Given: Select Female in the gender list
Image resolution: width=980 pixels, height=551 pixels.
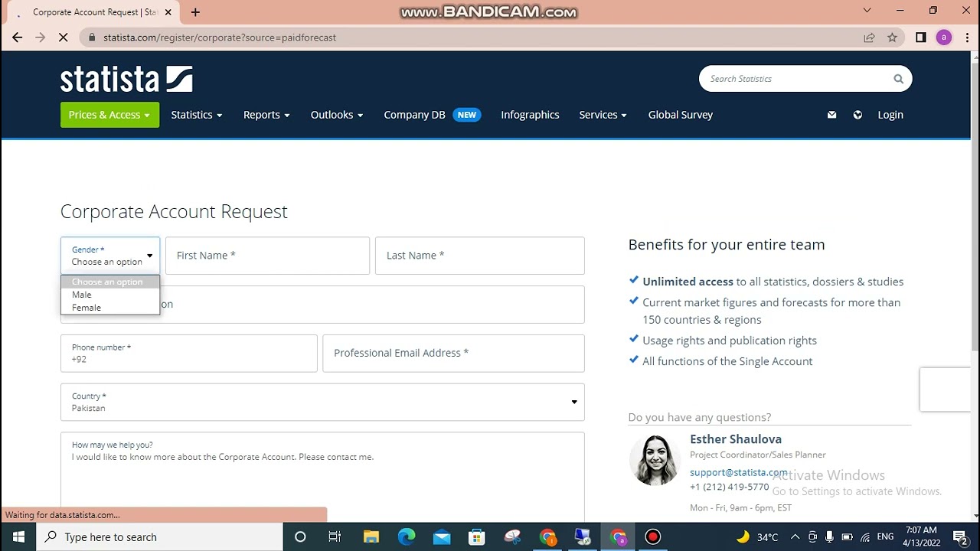Looking at the screenshot, I should 110,308.
